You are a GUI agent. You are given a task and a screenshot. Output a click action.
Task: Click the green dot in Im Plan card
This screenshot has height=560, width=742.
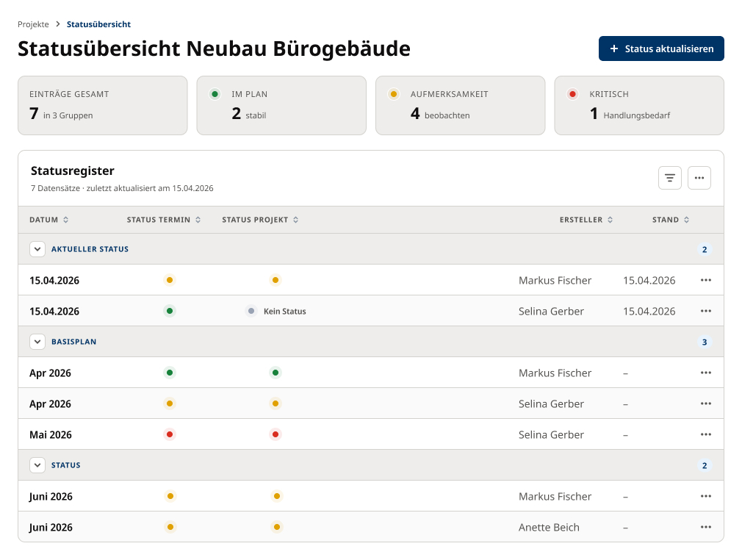coord(215,94)
